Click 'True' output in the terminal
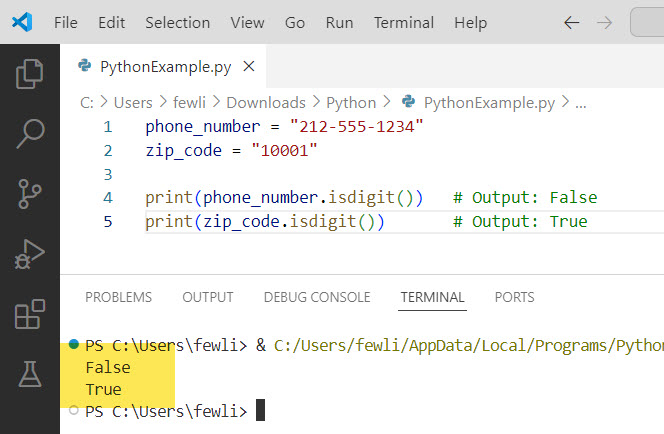This screenshot has height=434, width=664. click(103, 390)
